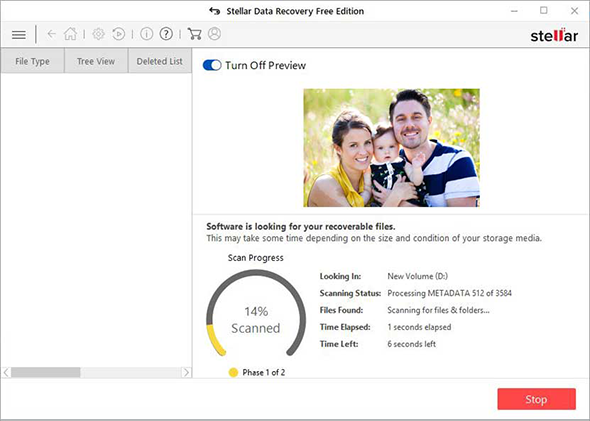Switch to the File Type tab
The image size is (590, 421).
(32, 61)
